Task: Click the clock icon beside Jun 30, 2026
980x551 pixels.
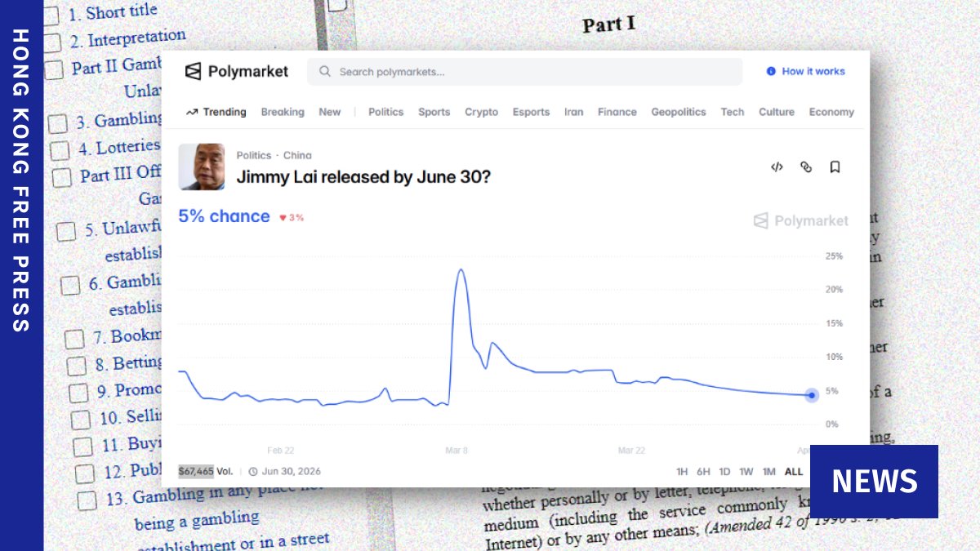Action: pos(253,471)
